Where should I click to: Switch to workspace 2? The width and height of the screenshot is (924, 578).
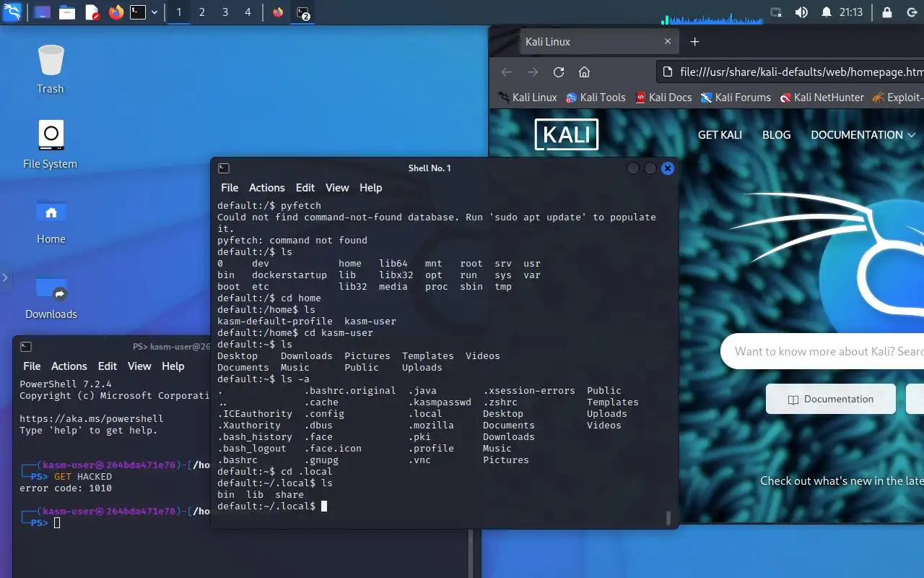pyautogui.click(x=202, y=12)
